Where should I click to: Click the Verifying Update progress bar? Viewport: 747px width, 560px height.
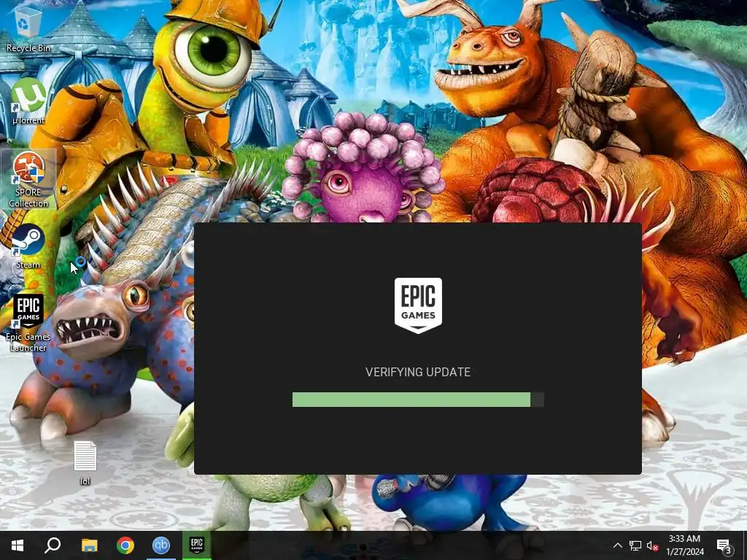(x=418, y=400)
